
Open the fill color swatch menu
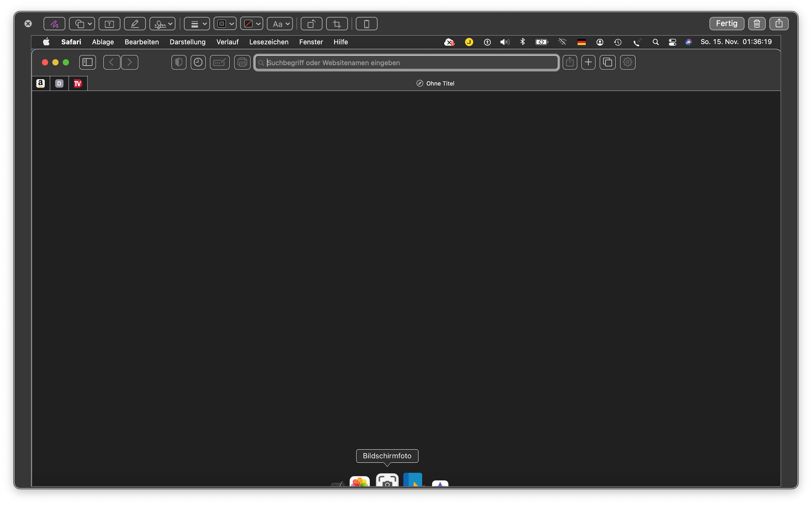pos(252,24)
